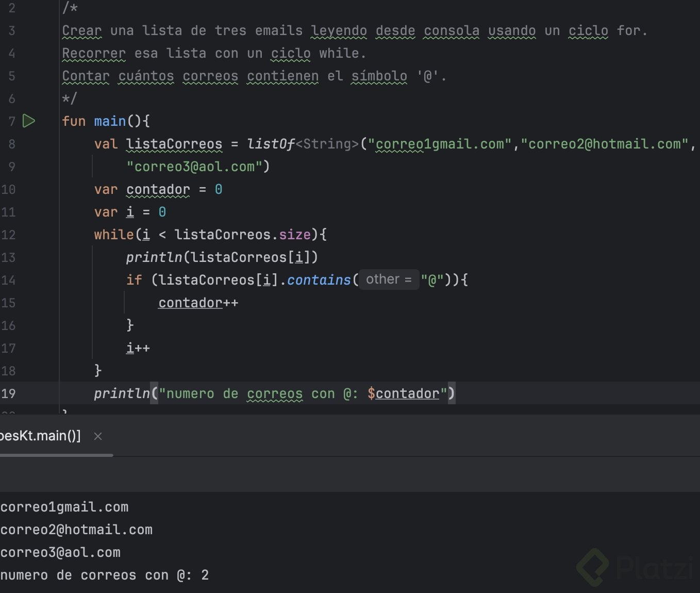Click the 'contador++' statement

pyautogui.click(x=198, y=303)
